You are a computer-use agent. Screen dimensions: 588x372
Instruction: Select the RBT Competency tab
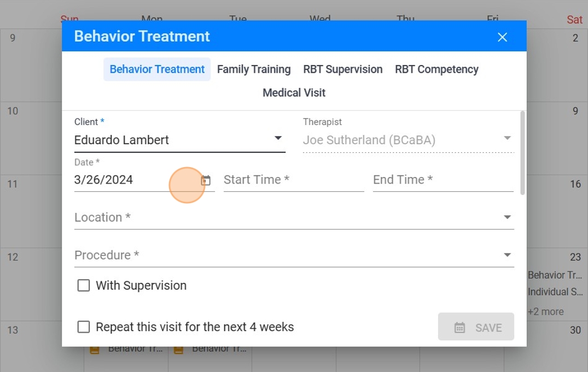tap(436, 69)
